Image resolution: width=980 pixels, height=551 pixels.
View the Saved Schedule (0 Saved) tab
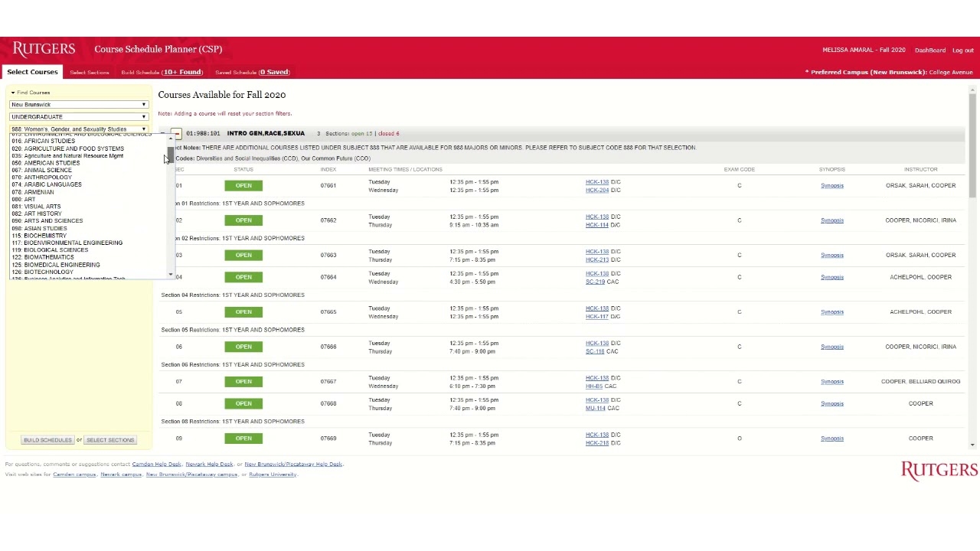253,71
